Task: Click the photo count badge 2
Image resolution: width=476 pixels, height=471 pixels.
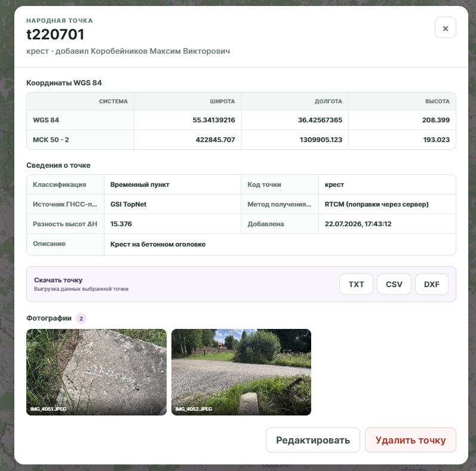Action: [x=81, y=318]
